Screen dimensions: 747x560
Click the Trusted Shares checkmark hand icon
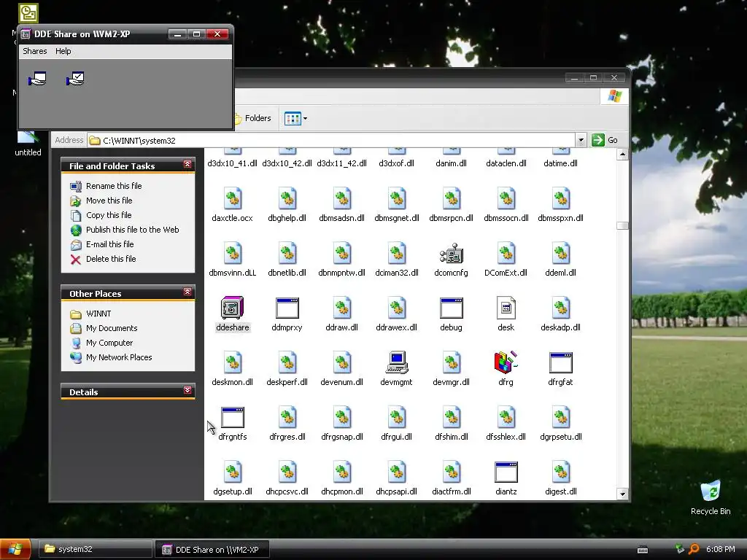[75, 79]
